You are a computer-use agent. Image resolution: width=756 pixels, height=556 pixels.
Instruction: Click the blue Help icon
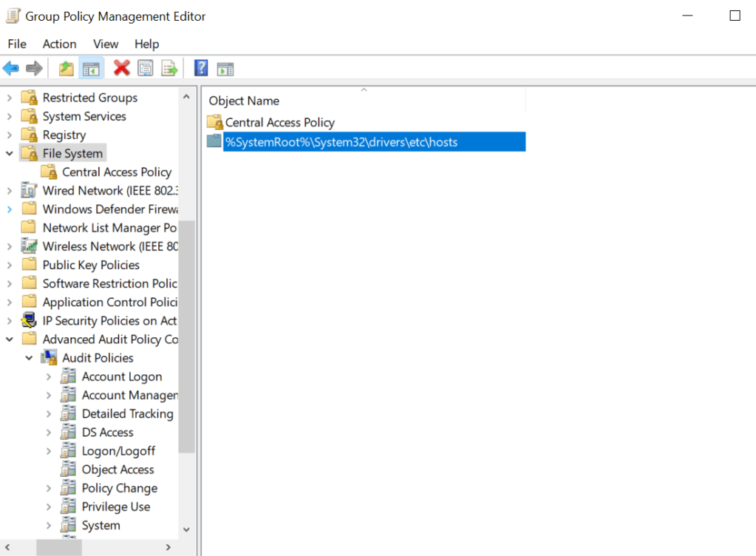[x=201, y=69]
